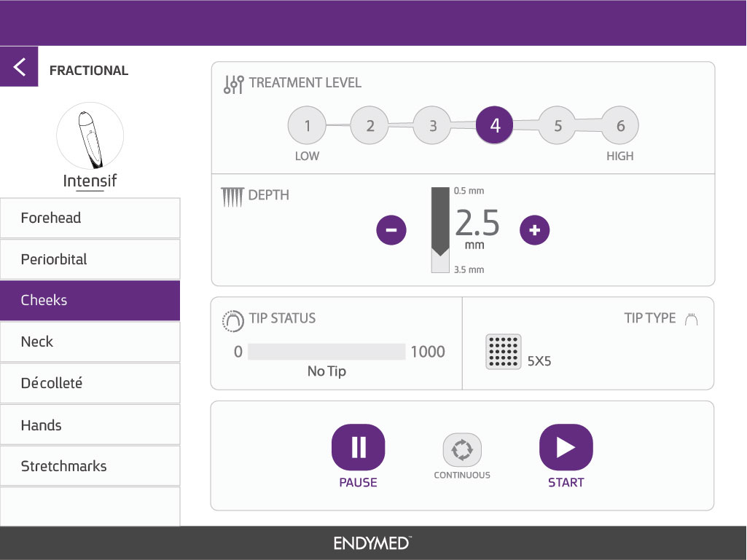This screenshot has width=747, height=560.
Task: Click the Treatment Level sliders icon
Action: tap(233, 84)
